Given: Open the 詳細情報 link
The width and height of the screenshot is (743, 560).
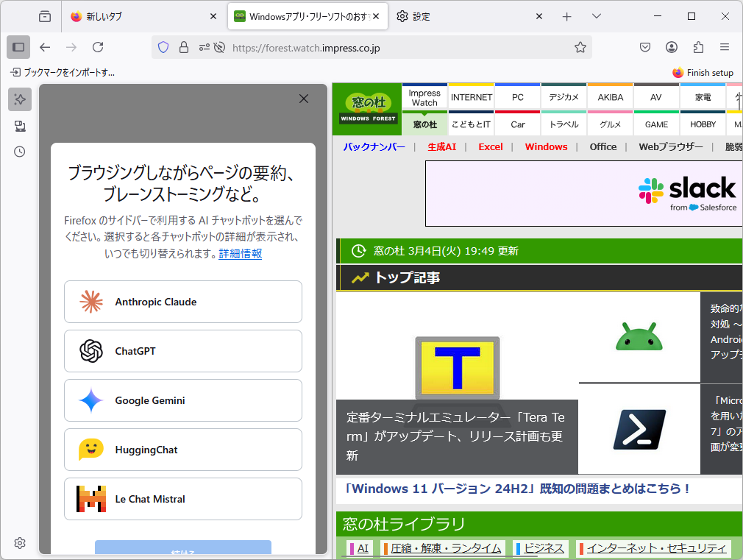Looking at the screenshot, I should [241, 253].
